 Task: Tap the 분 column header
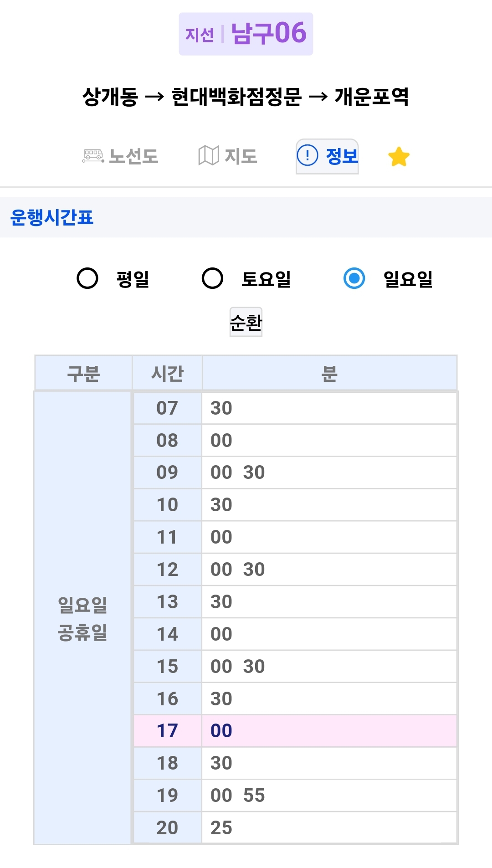pos(329,373)
